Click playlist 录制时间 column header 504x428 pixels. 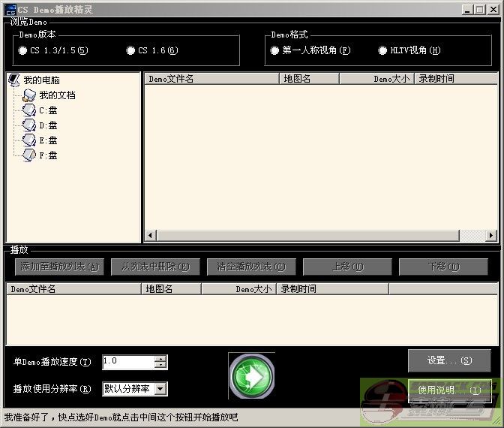[x=333, y=289]
